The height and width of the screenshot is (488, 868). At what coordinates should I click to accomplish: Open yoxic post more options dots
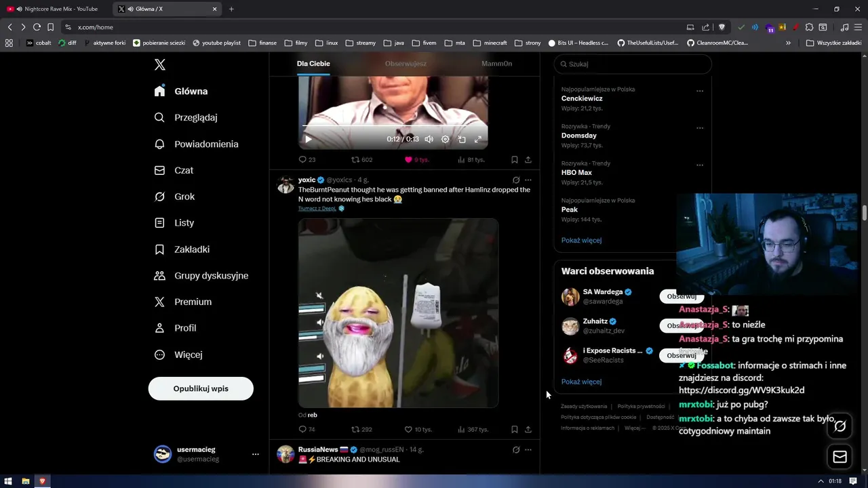click(x=528, y=180)
